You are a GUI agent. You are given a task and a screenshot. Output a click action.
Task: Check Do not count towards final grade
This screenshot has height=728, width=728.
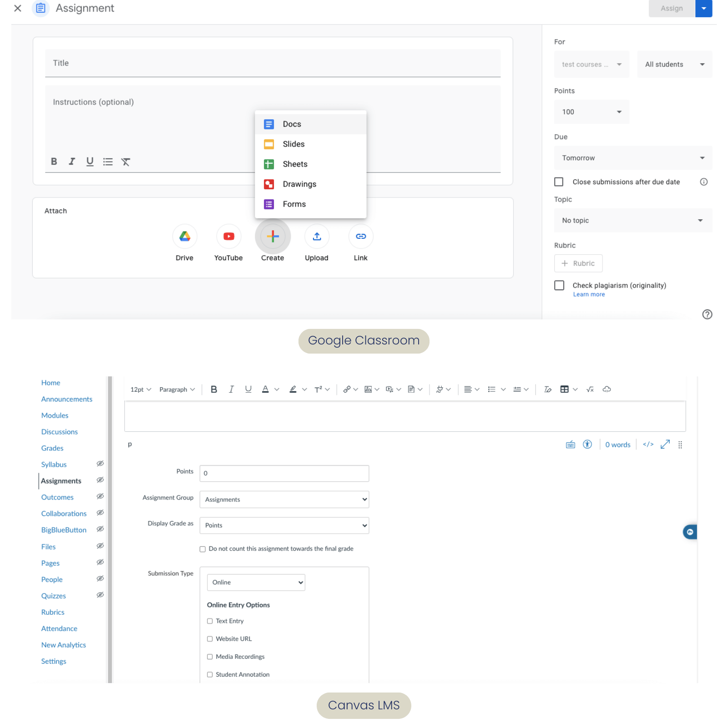point(202,549)
